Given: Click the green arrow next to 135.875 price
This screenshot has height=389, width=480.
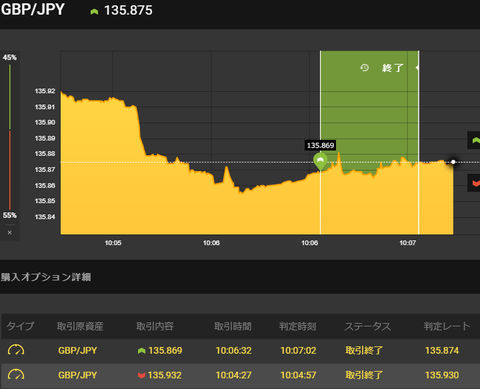Looking at the screenshot, I should pyautogui.click(x=94, y=12).
